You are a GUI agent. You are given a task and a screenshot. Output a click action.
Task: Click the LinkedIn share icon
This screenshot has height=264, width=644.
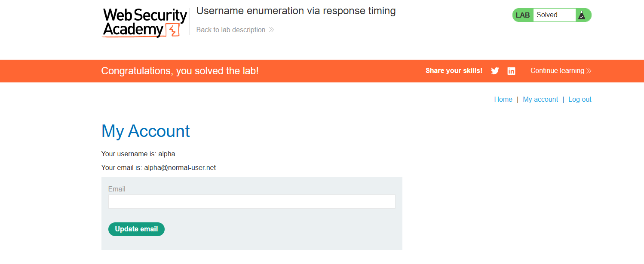pos(511,71)
